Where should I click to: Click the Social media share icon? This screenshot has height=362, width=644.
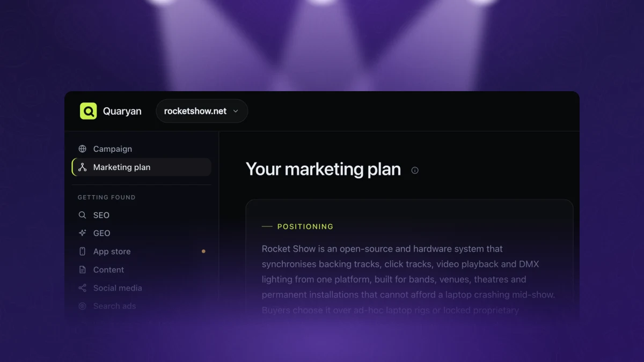coord(82,288)
